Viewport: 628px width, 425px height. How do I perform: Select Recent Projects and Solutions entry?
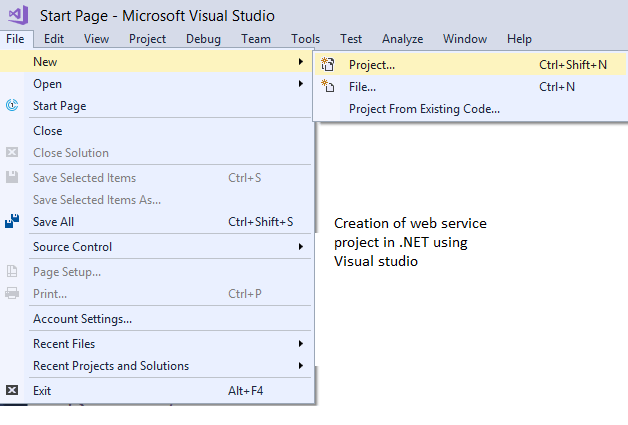(x=156, y=366)
